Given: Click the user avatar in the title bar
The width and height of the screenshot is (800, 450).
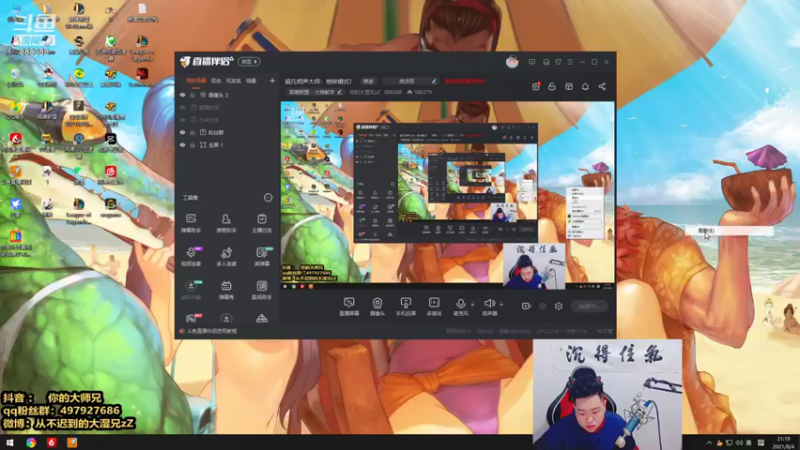Looking at the screenshot, I should tap(512, 62).
